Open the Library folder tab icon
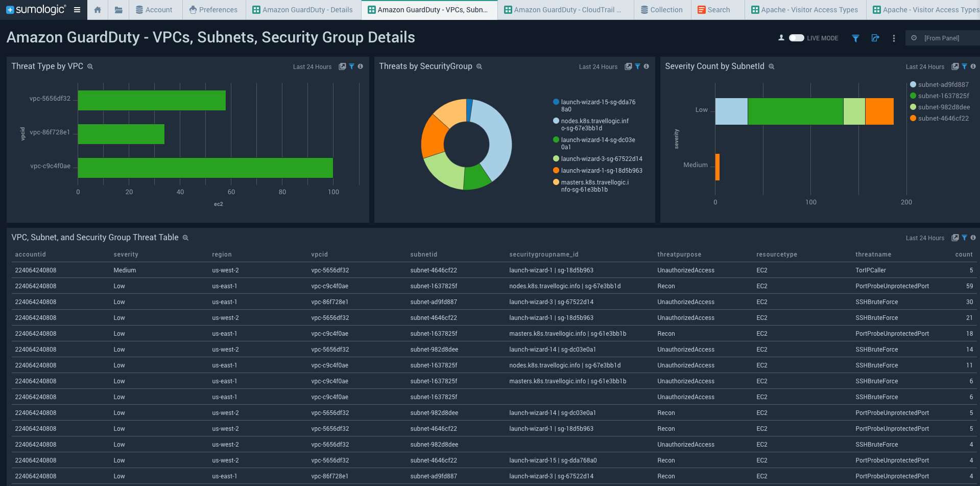 click(x=118, y=10)
